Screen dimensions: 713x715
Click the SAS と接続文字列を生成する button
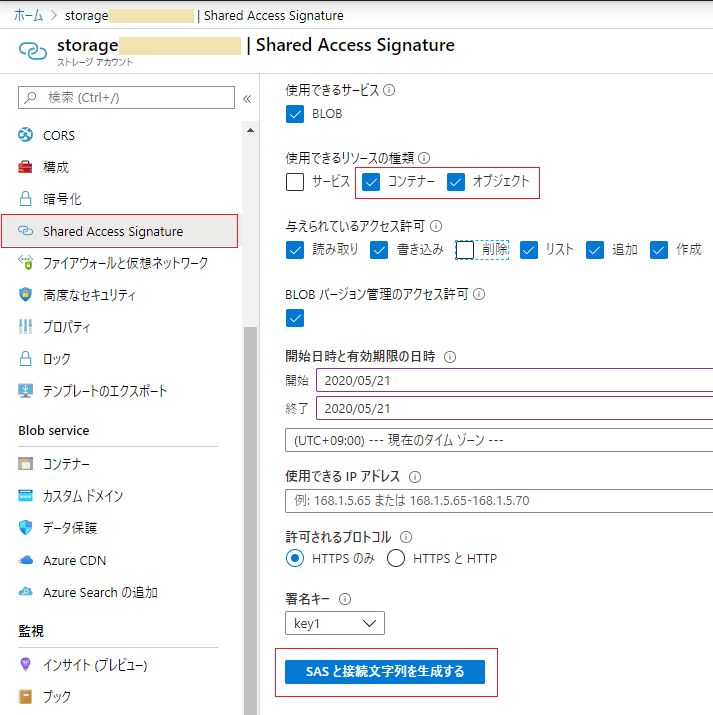[x=385, y=672]
